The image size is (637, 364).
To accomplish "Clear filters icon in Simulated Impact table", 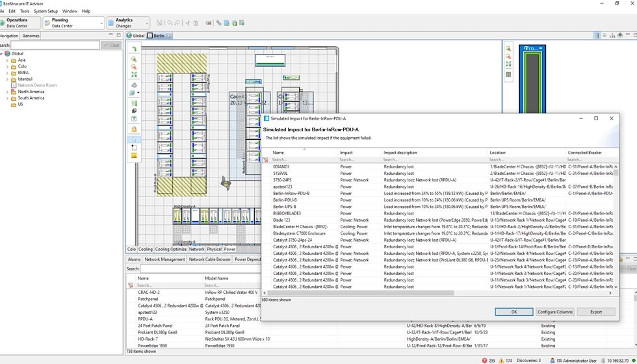I will point(265,160).
